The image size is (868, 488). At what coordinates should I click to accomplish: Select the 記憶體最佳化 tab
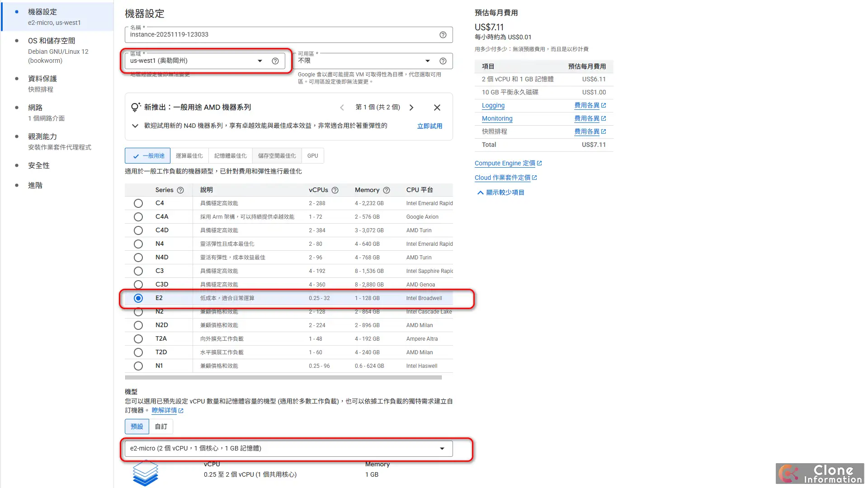(231, 156)
